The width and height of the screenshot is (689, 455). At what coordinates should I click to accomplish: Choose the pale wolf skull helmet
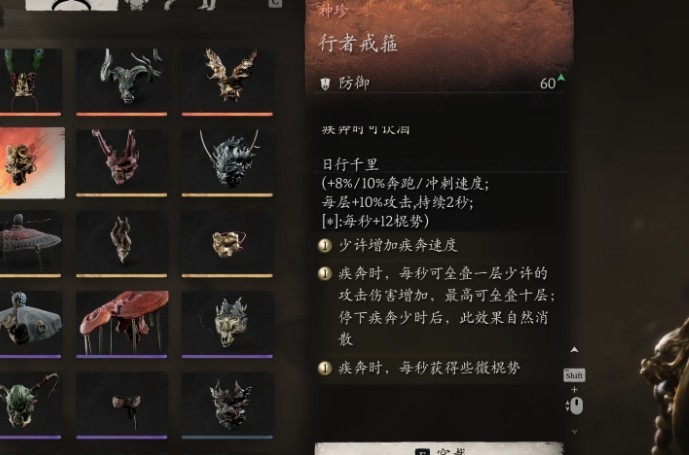[227, 324]
